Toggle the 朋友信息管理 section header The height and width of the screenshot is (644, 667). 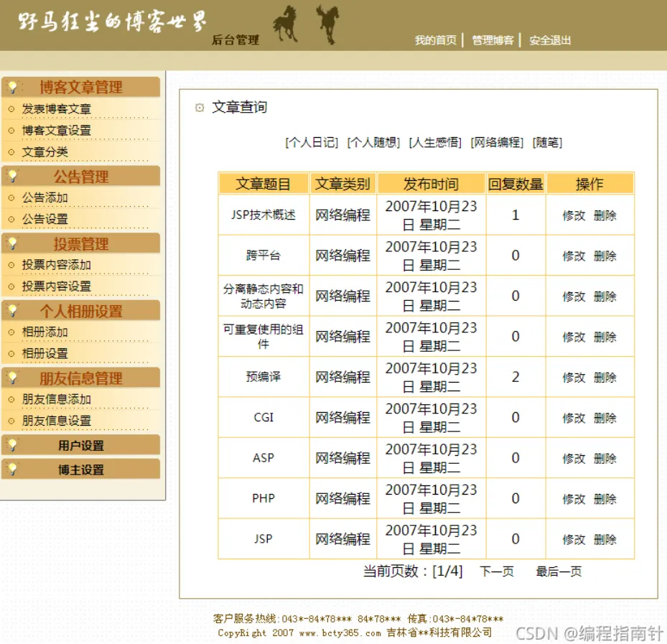pos(81,378)
